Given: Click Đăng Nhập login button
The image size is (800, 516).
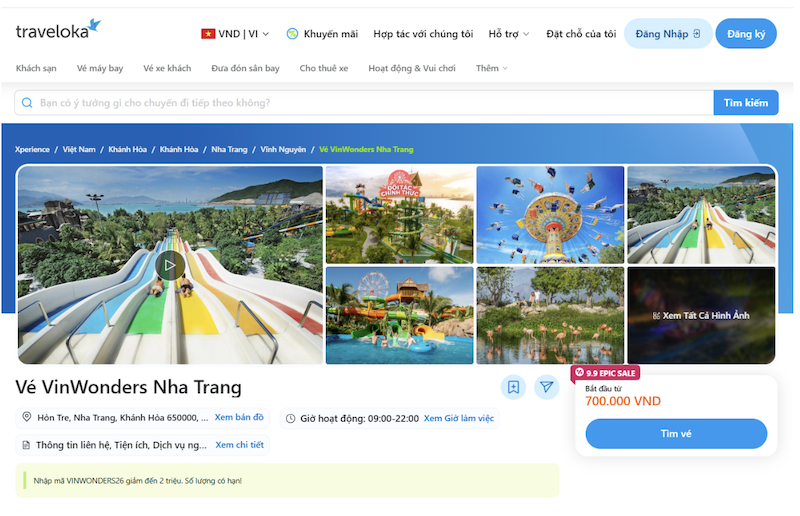Looking at the screenshot, I should click(668, 34).
